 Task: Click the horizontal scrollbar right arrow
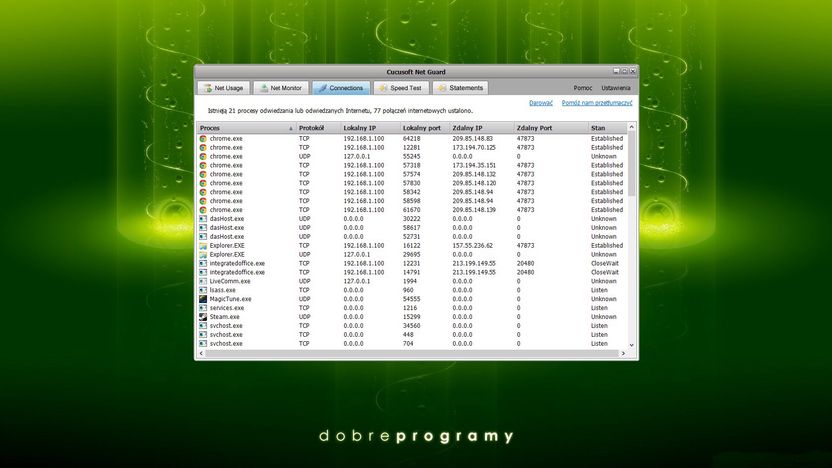pyautogui.click(x=623, y=353)
